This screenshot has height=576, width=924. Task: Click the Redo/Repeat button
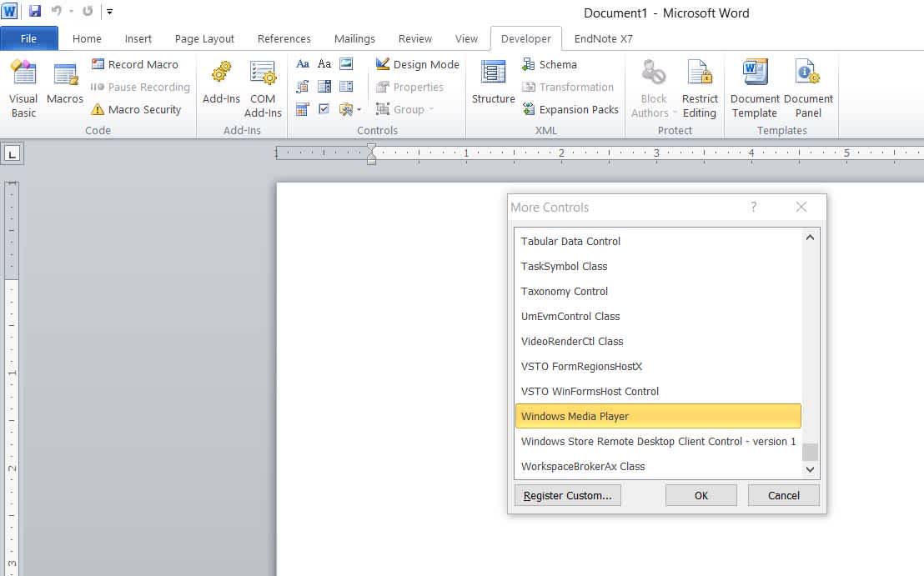(88, 11)
